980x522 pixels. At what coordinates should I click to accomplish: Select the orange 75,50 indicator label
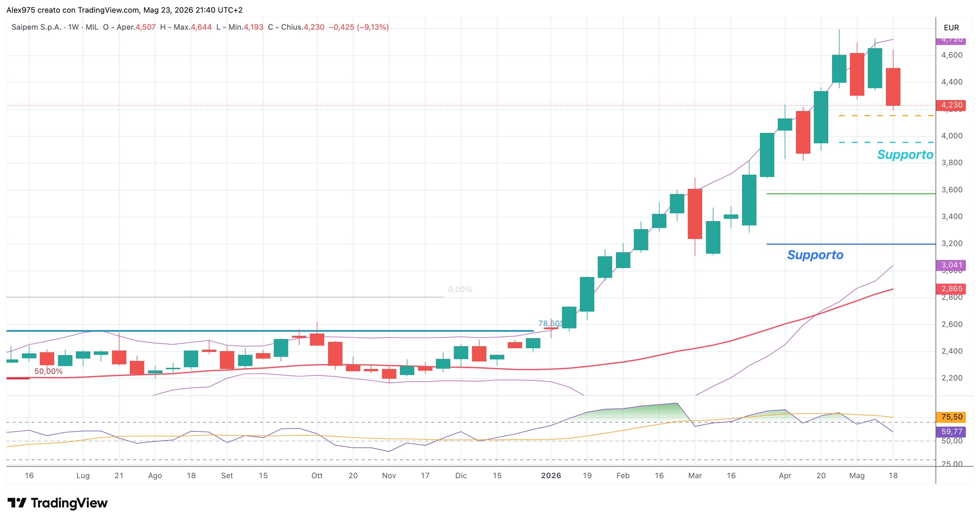951,417
